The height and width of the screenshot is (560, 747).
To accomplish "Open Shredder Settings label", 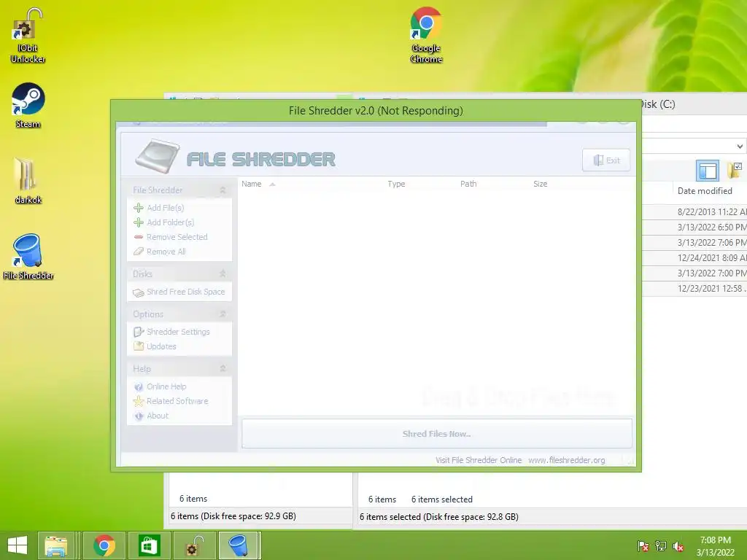I will coord(178,332).
